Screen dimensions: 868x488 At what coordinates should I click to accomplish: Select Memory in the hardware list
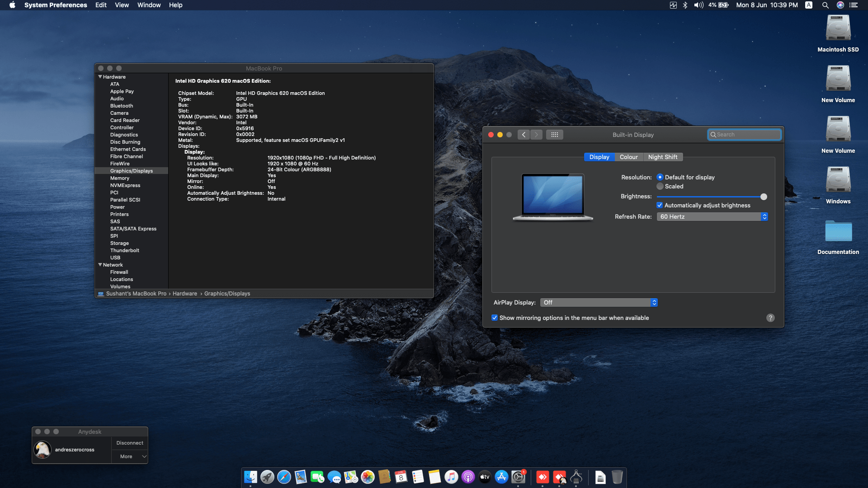click(120, 178)
